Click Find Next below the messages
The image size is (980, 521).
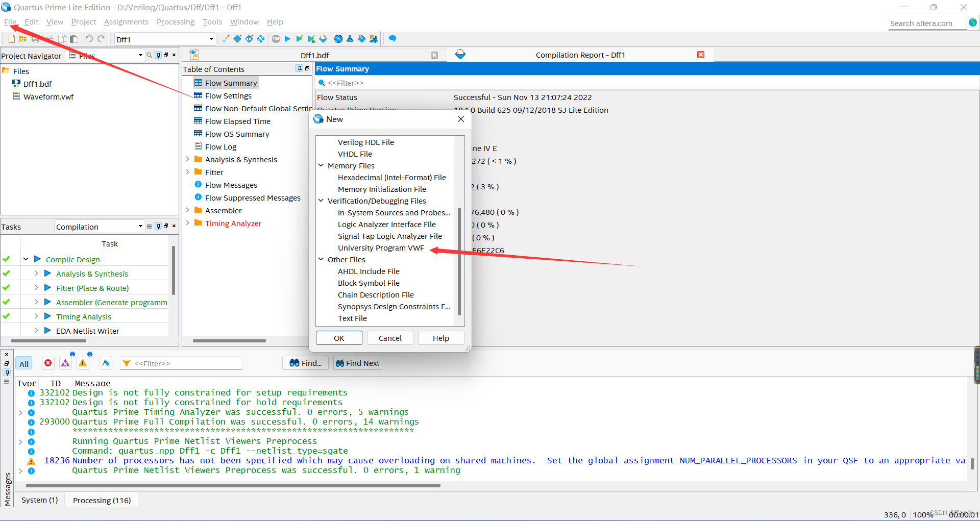tap(357, 363)
